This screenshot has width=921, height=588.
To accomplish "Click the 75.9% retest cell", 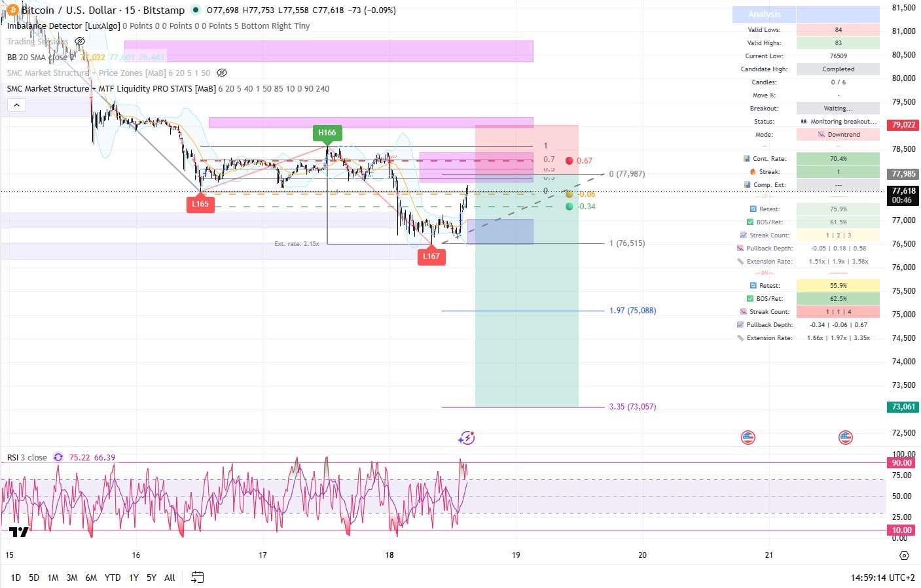I will [838, 209].
